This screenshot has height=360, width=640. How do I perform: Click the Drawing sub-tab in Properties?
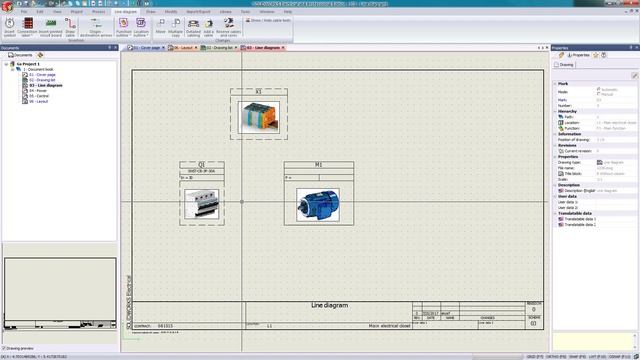tap(564, 65)
